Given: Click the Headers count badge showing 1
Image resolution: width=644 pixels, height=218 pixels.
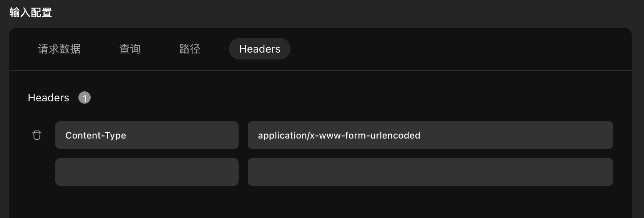Looking at the screenshot, I should (85, 98).
